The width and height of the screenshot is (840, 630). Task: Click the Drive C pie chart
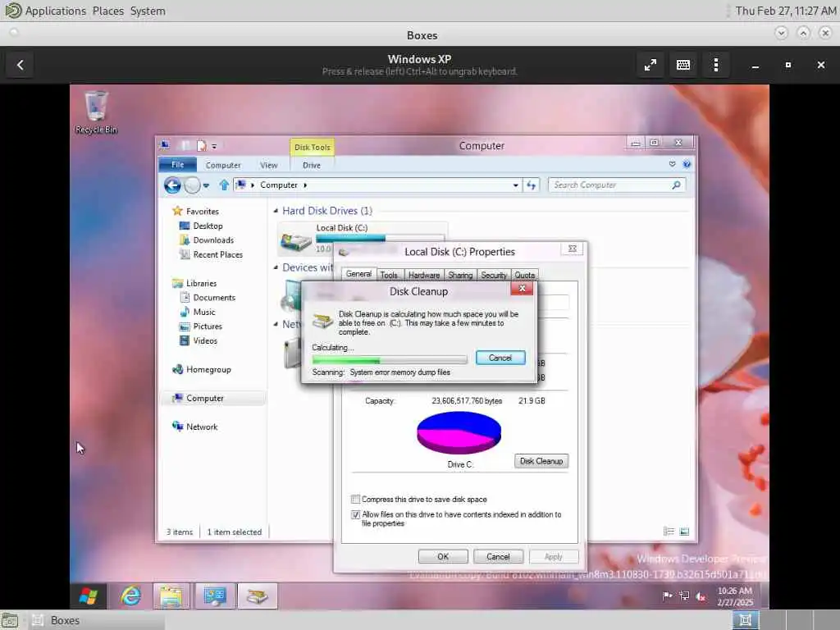tap(459, 432)
